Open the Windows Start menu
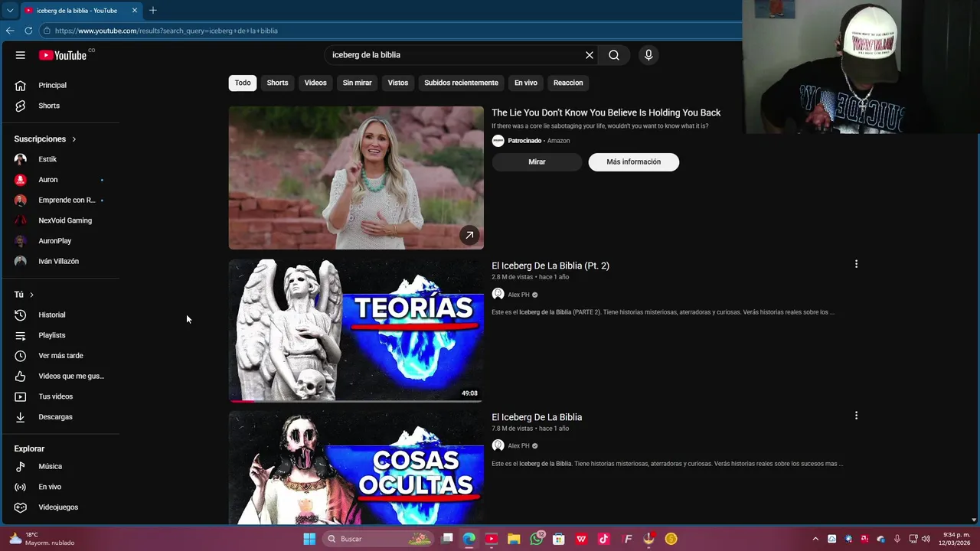This screenshot has height=551, width=980. (309, 539)
